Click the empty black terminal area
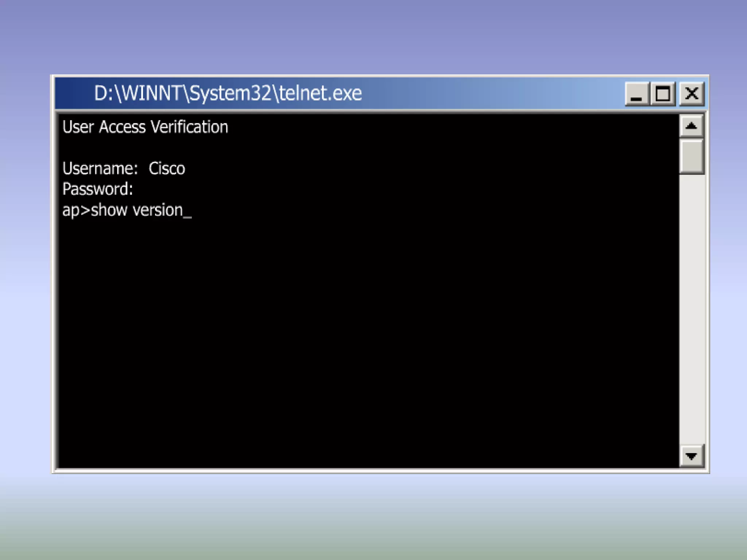This screenshot has width=747, height=560. pyautogui.click(x=365, y=328)
